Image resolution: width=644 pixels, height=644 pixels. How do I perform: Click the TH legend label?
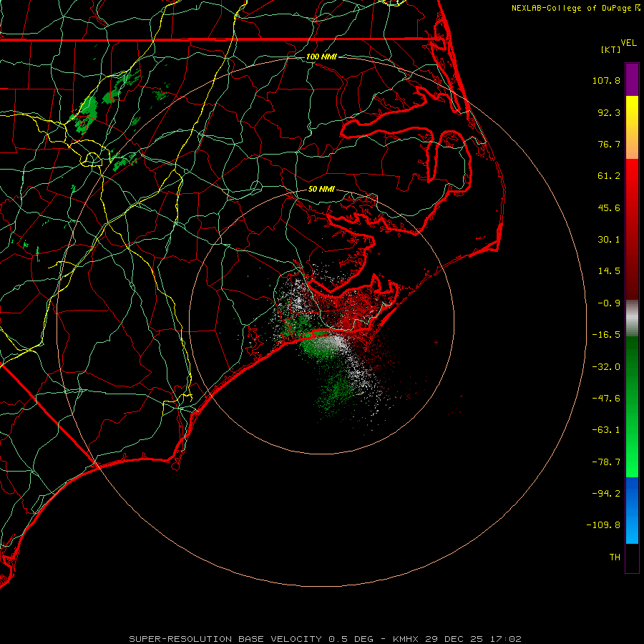[x=615, y=557]
